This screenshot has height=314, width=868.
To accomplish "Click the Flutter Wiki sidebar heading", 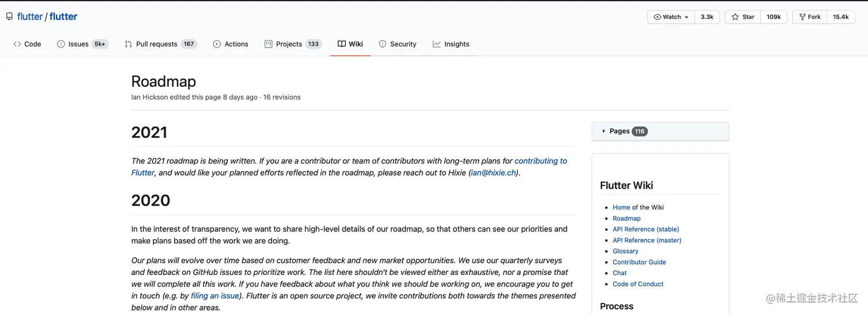I will coord(626,185).
